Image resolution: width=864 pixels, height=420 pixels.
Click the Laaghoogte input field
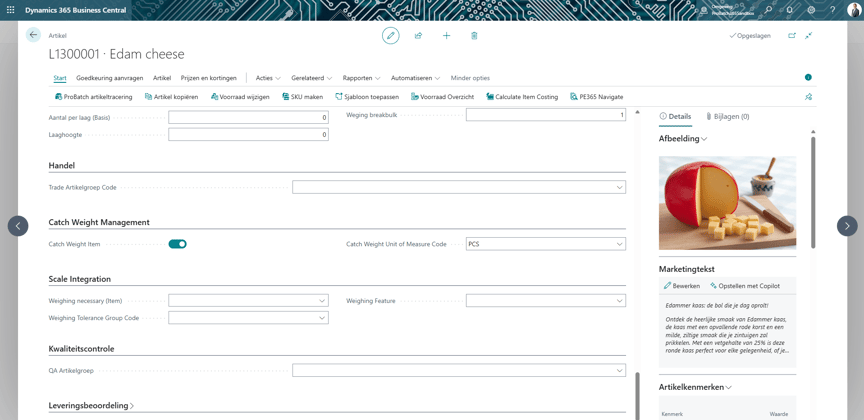tap(249, 134)
